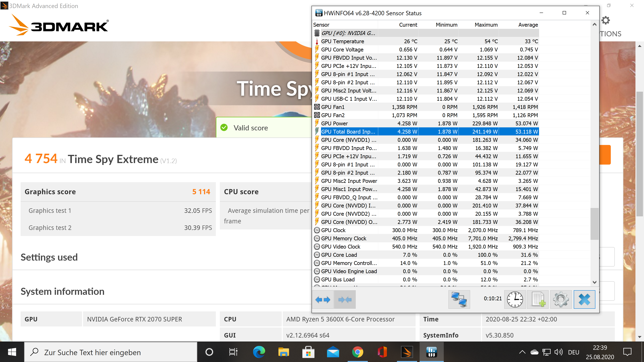Open HWiNFO sensor settings gear
Screen dimensions: 644x362
pos(561,299)
